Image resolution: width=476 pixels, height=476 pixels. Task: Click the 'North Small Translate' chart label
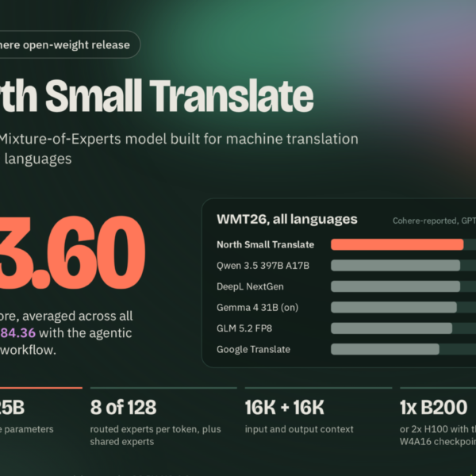[x=265, y=244]
